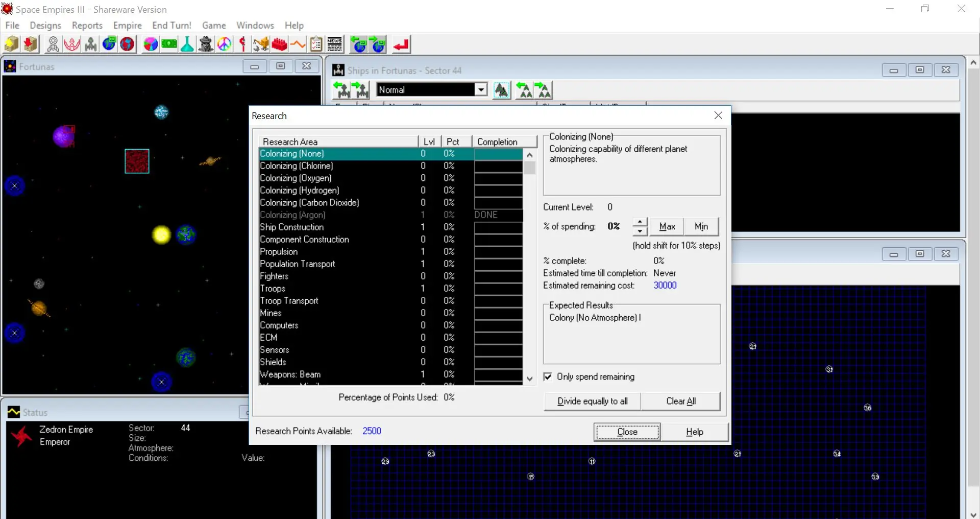This screenshot has height=519, width=980.
Task: Click the green money bill toolbar icon
Action: point(169,44)
